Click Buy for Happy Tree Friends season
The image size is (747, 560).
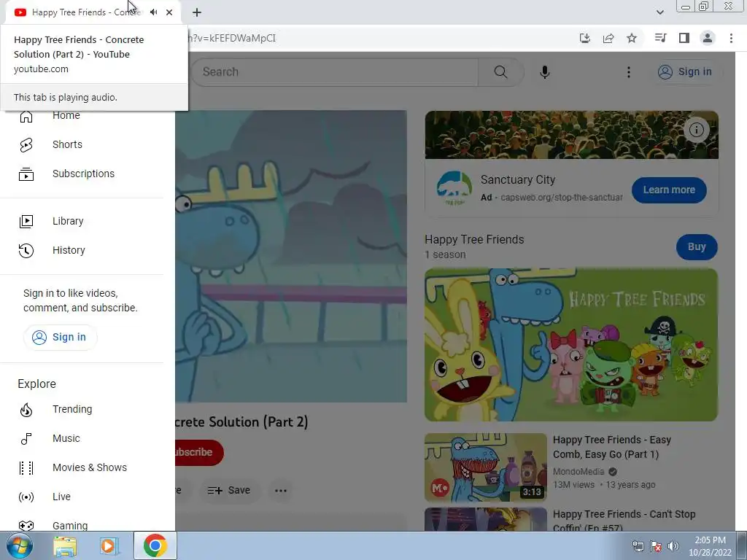coord(697,246)
